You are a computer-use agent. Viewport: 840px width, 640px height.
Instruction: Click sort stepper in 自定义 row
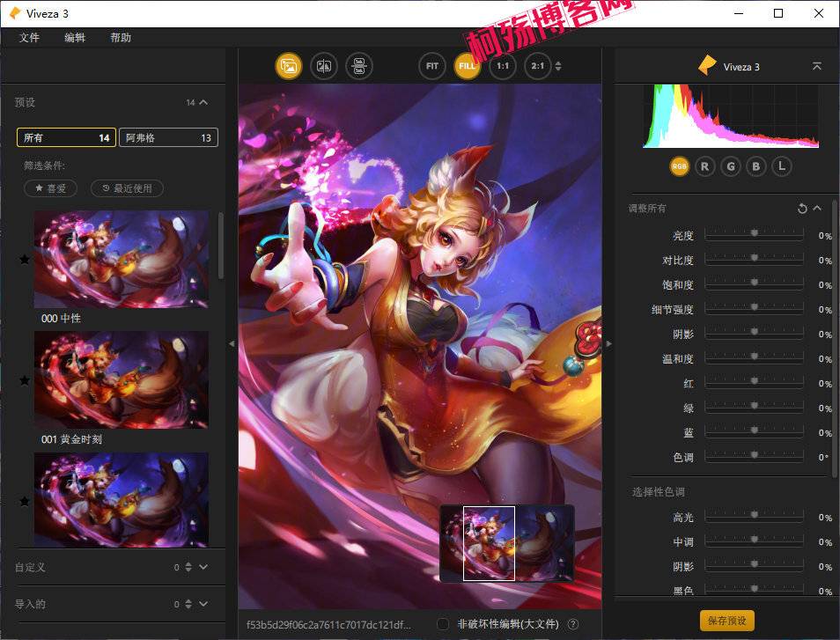click(188, 567)
